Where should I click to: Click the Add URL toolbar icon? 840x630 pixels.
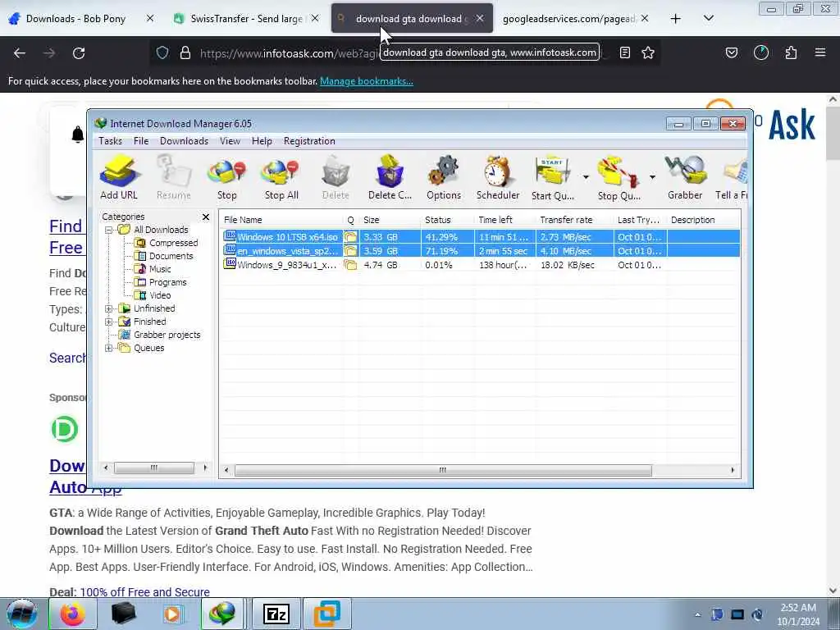pos(119,177)
